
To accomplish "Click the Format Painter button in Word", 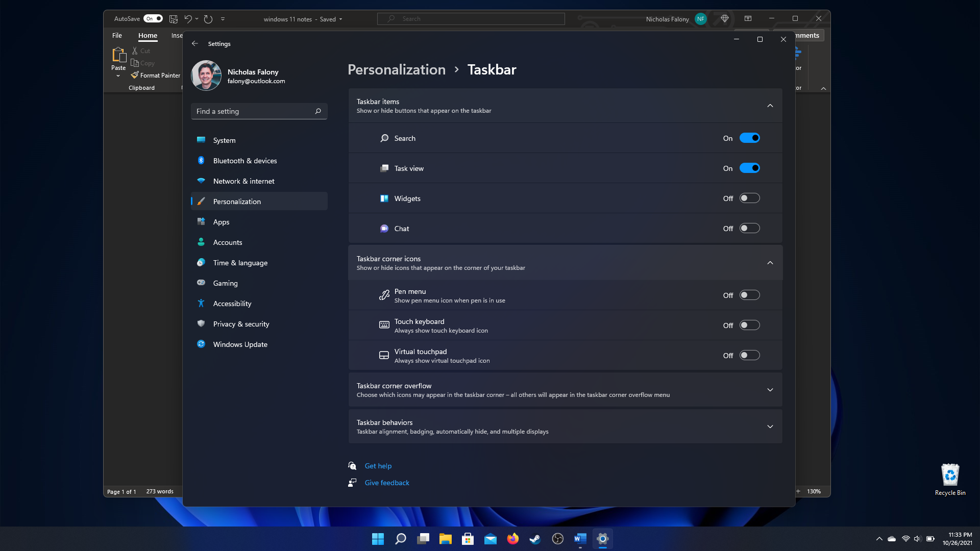I will pos(156,75).
